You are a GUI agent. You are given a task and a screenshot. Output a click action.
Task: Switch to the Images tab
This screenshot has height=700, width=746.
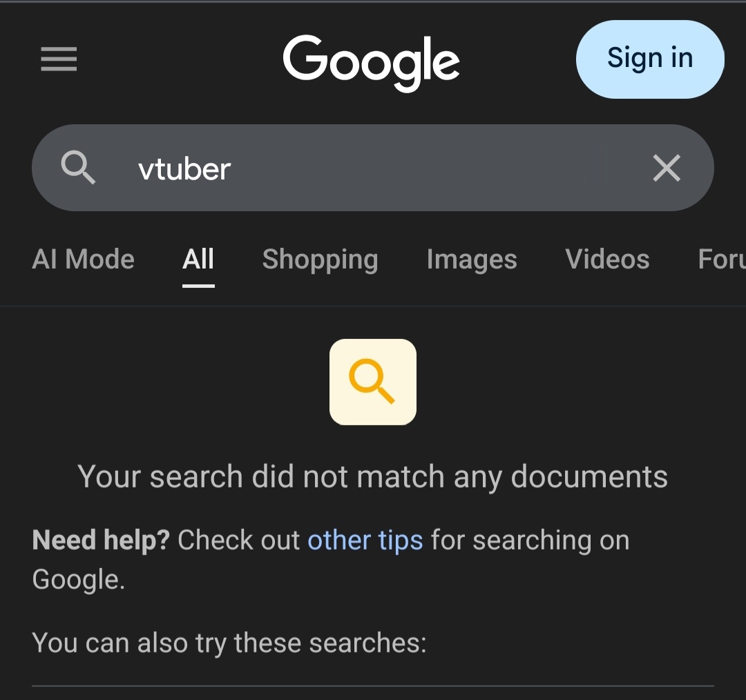pos(472,260)
